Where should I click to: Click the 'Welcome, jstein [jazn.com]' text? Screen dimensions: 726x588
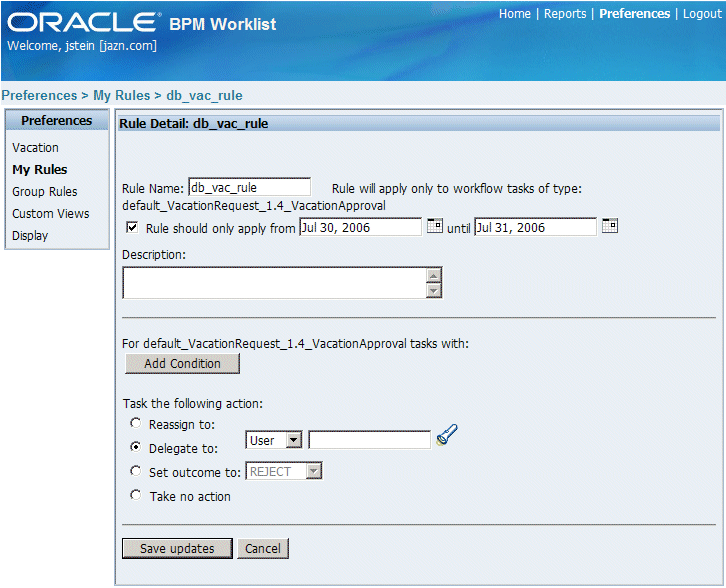(x=82, y=46)
